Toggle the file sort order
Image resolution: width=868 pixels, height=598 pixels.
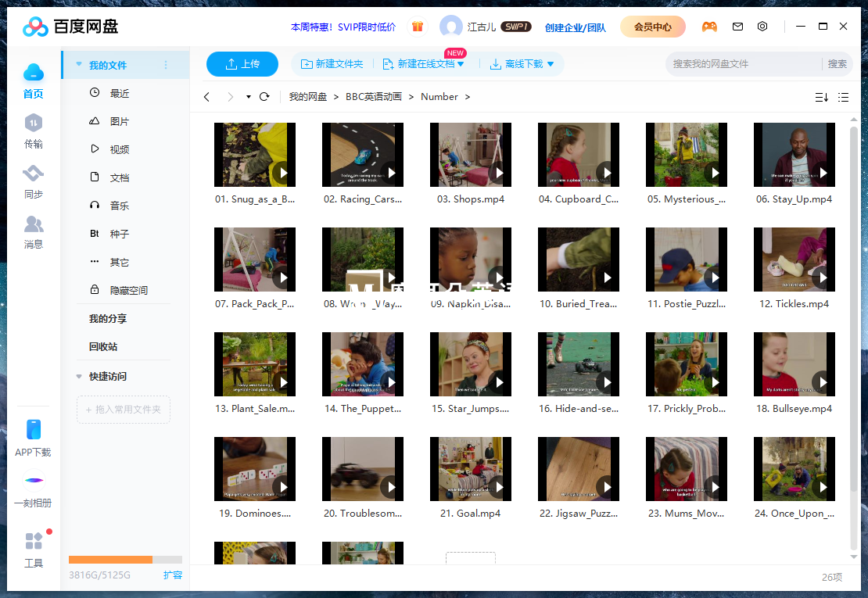click(821, 97)
